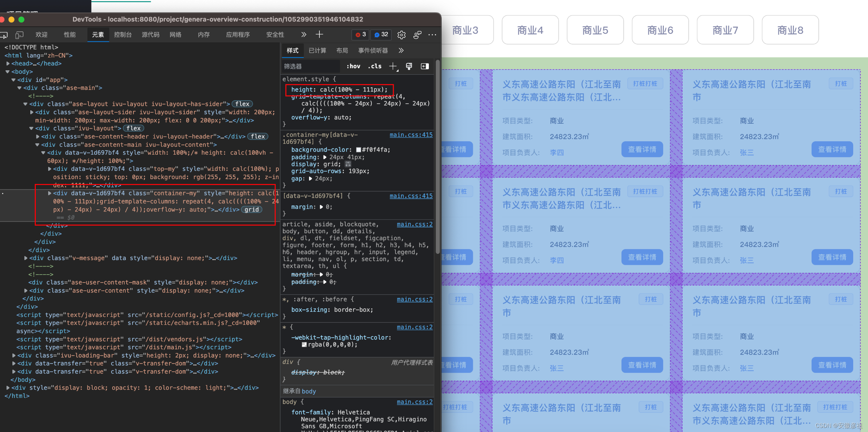
Task: Select the 商业5 category button
Action: pyautogui.click(x=595, y=30)
